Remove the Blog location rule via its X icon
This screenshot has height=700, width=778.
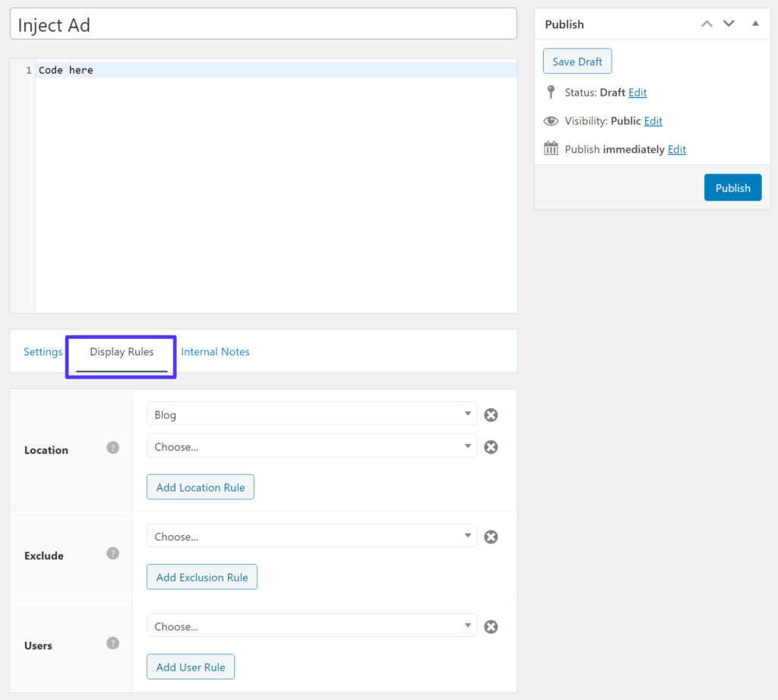[x=491, y=415]
